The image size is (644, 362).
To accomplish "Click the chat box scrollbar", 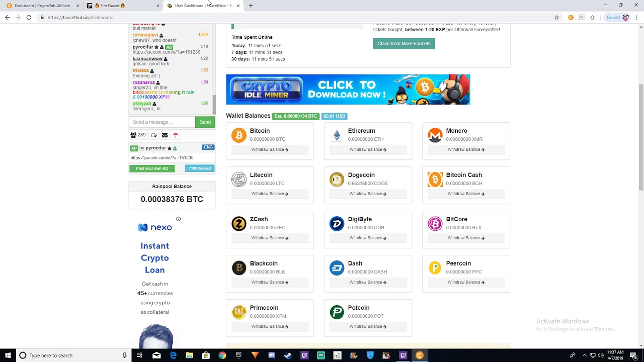I will (214, 105).
